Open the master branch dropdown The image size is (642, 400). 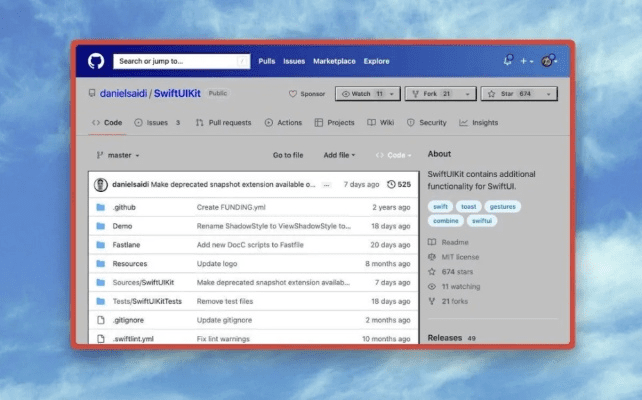(118, 155)
